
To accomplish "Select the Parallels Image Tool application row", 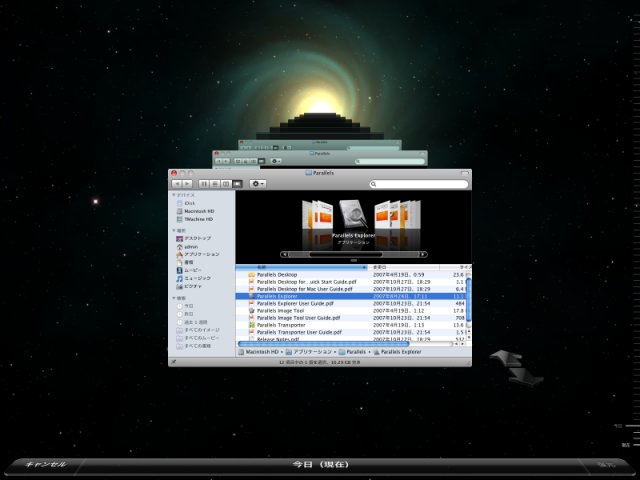I will pyautogui.click(x=351, y=311).
